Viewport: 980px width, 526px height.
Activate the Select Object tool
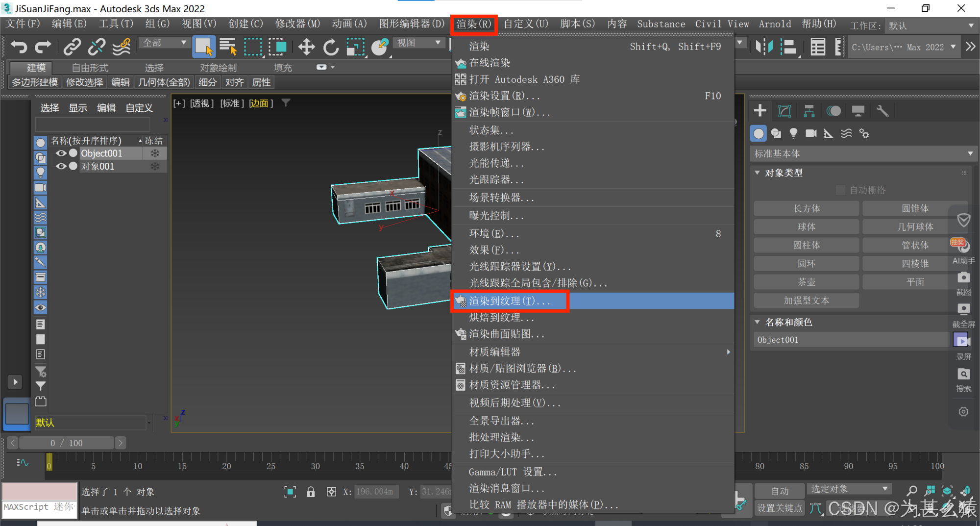203,47
